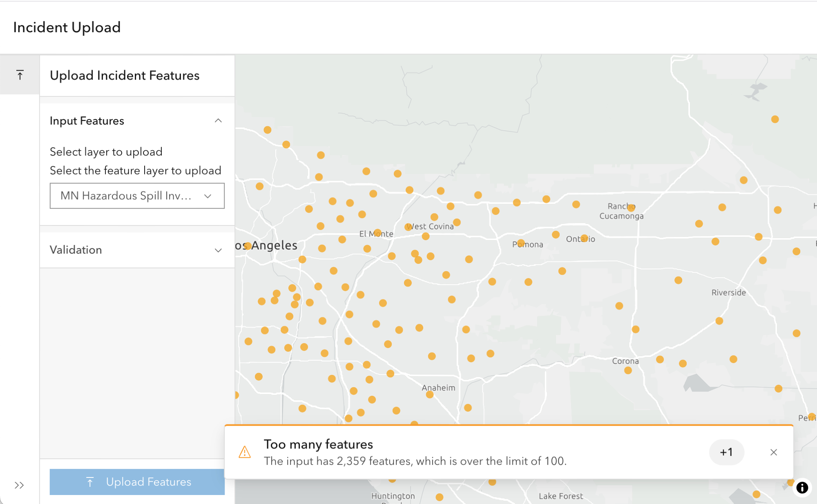Click the orange point on the El Monte label
Viewport: 817px width, 504px height.
coord(377,232)
